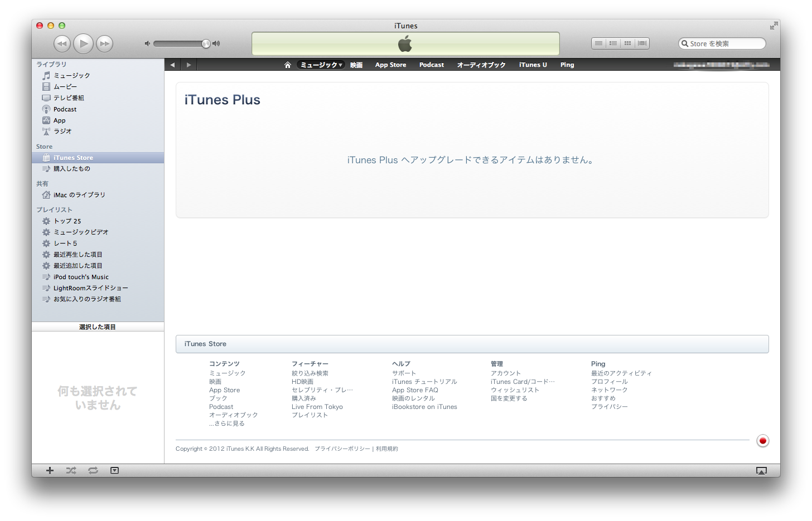The image size is (812, 521).
Task: Open the プライバシーポリシー footer link
Action: [342, 449]
